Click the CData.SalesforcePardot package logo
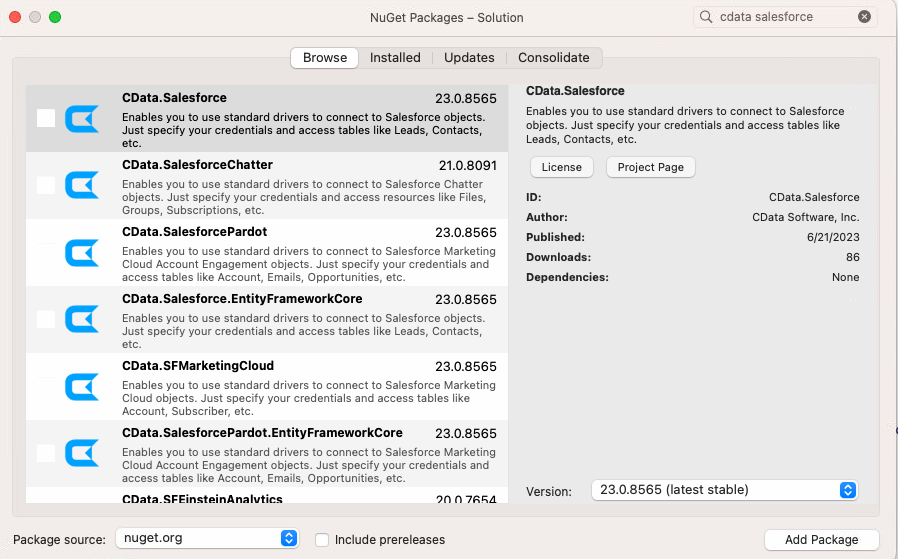This screenshot has height=559, width=898. coord(82,253)
